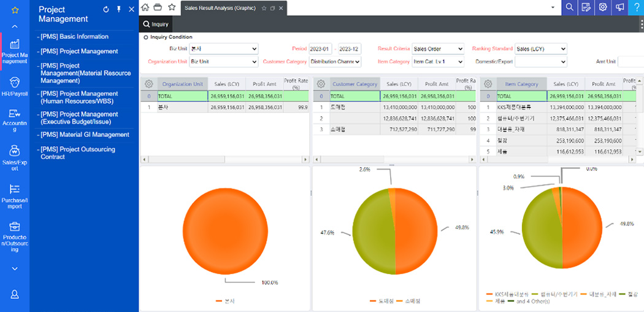Click into the Amt Unit input field
Image resolution: width=644 pixels, height=312 pixels.
coord(631,61)
